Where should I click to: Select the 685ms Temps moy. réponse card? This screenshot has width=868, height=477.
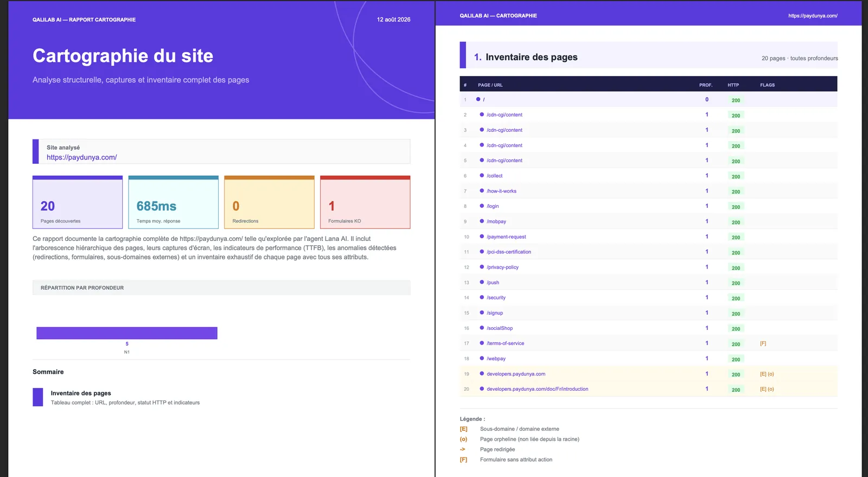174,202
